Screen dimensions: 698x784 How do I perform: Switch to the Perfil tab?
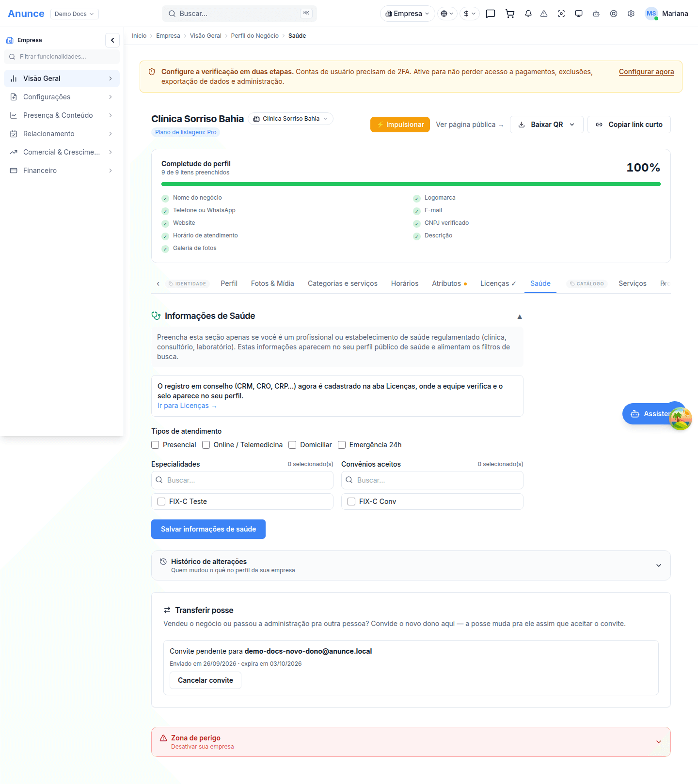click(229, 283)
